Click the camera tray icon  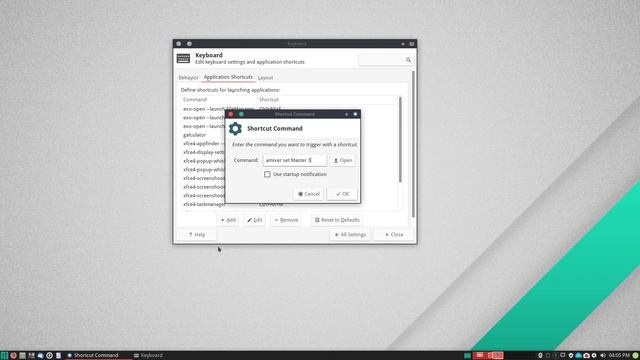(x=587, y=356)
